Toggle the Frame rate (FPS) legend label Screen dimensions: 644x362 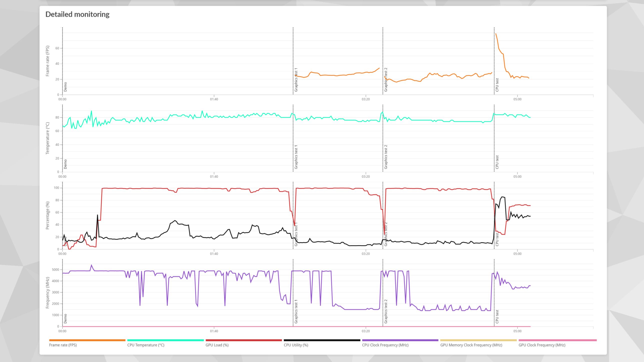(63, 345)
